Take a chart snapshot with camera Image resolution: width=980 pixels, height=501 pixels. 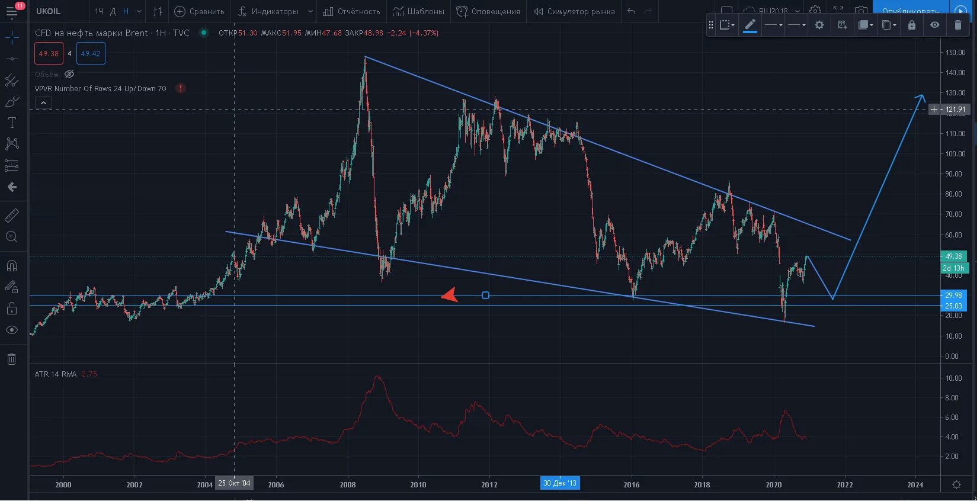pos(861,11)
